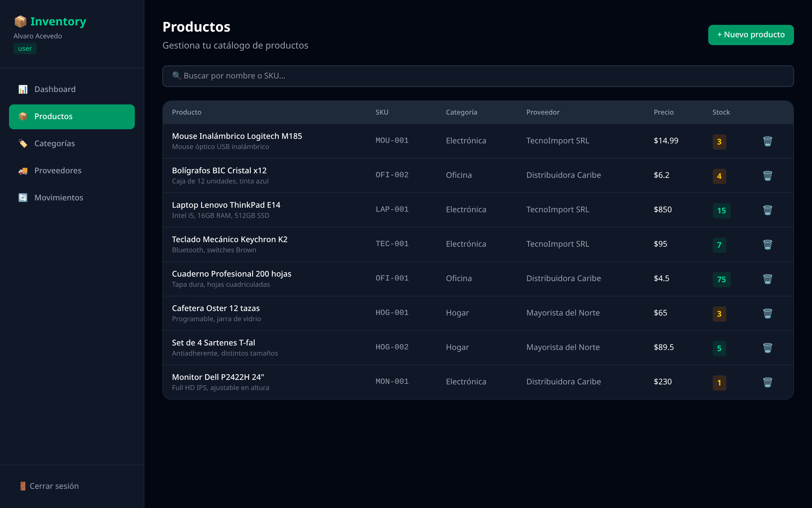Click Hogar category in the Sartenes row

pyautogui.click(x=457, y=347)
